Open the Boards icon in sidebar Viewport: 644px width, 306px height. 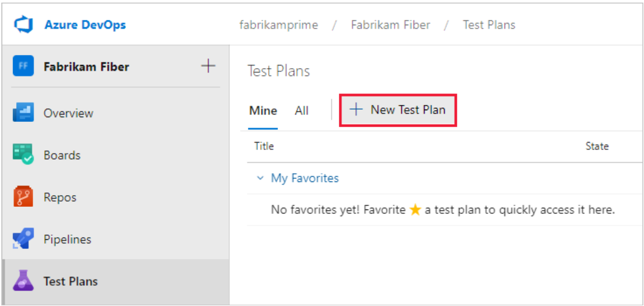(23, 156)
